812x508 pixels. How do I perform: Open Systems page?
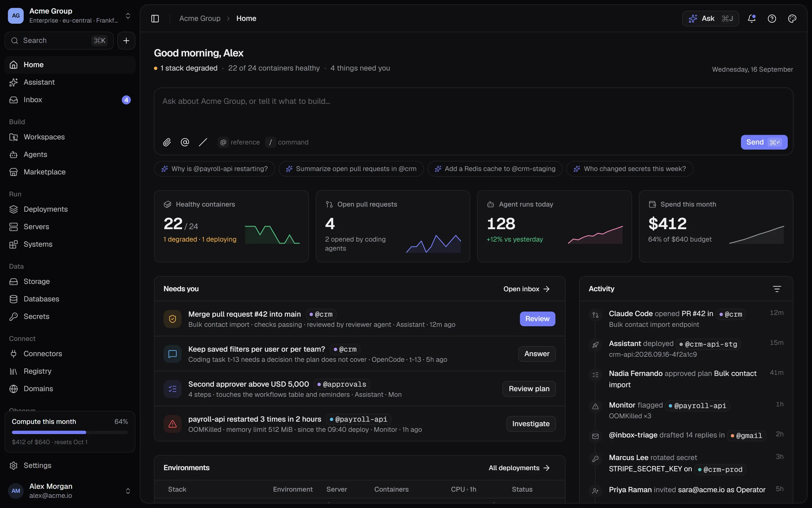click(x=70, y=244)
